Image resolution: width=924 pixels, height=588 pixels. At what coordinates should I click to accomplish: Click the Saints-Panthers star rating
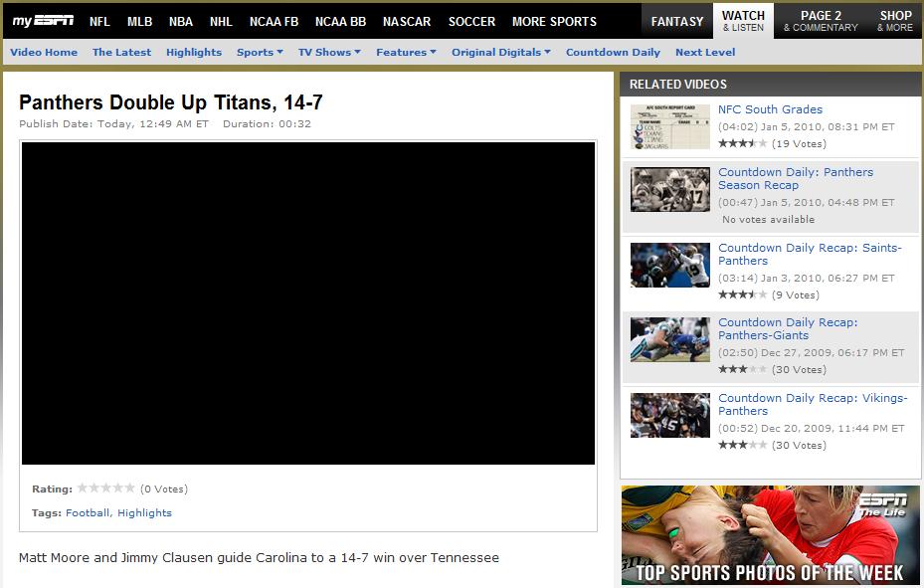(x=743, y=294)
